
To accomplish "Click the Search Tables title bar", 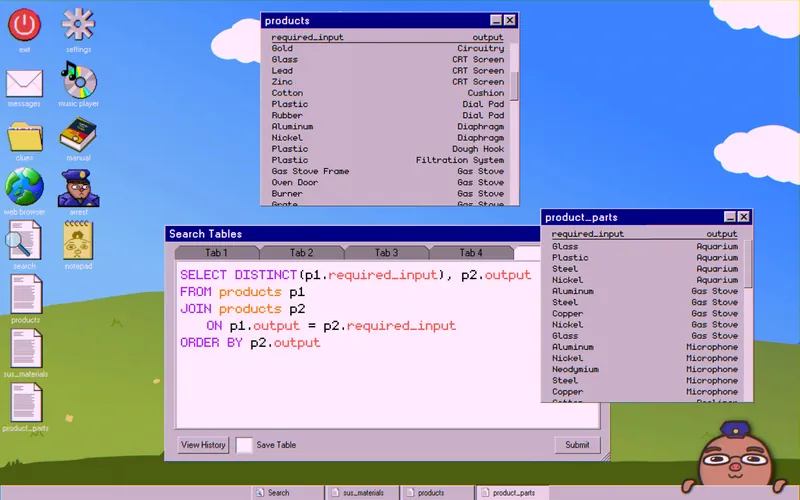I will [352, 234].
